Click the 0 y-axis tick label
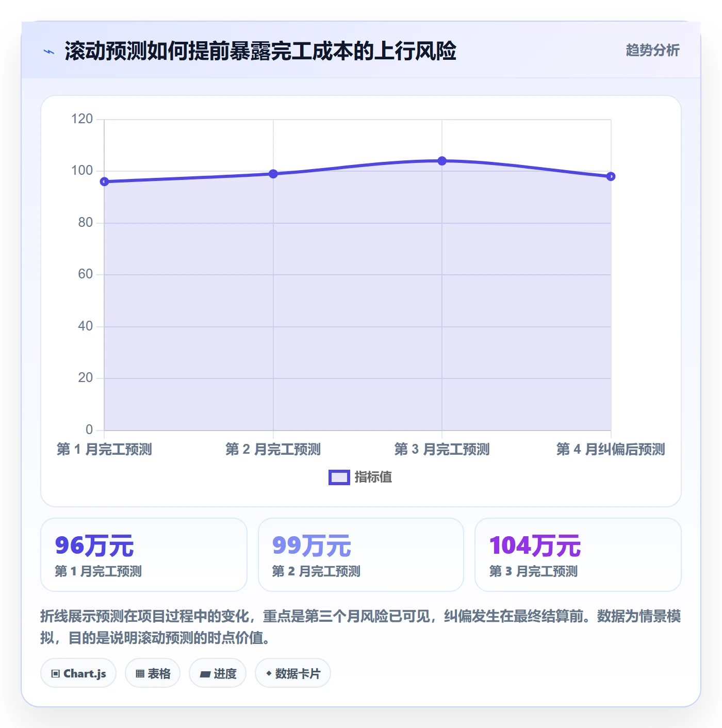Image resolution: width=722 pixels, height=728 pixels. click(89, 430)
